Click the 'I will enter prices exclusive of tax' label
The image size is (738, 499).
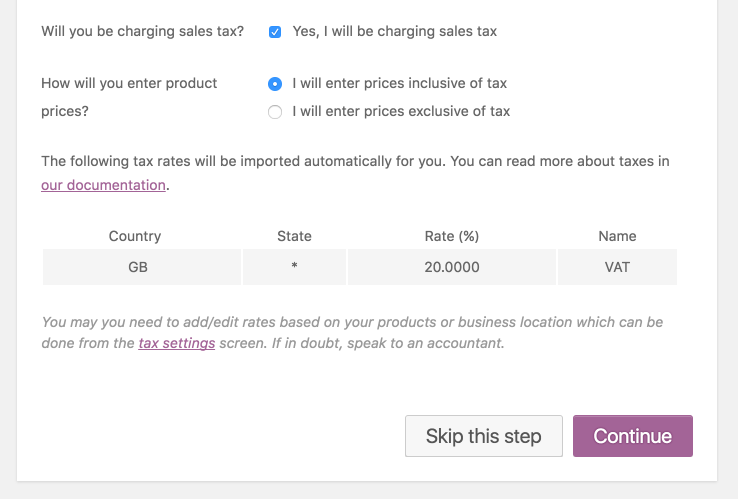click(x=401, y=111)
